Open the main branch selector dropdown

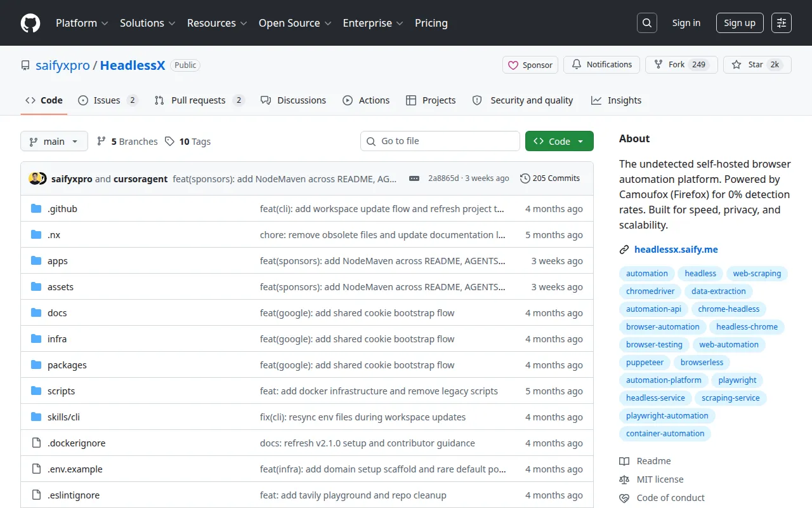coord(53,141)
